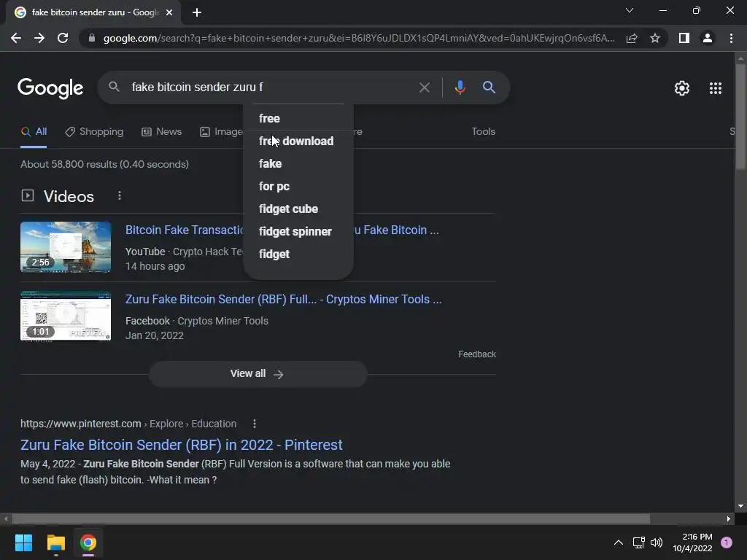Screen dimensions: 747x560
Task: Click the pinterest.com breadcrumb URL
Action: 128,424
